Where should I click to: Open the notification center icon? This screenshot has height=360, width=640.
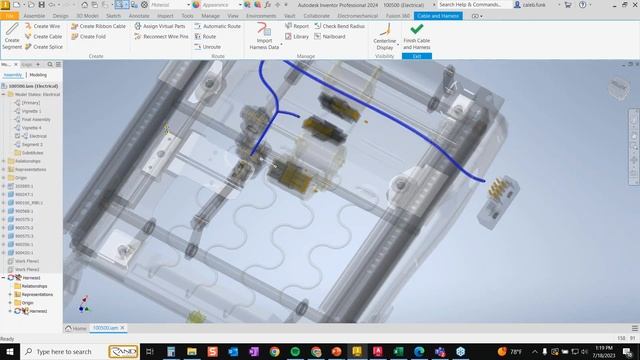(628, 351)
